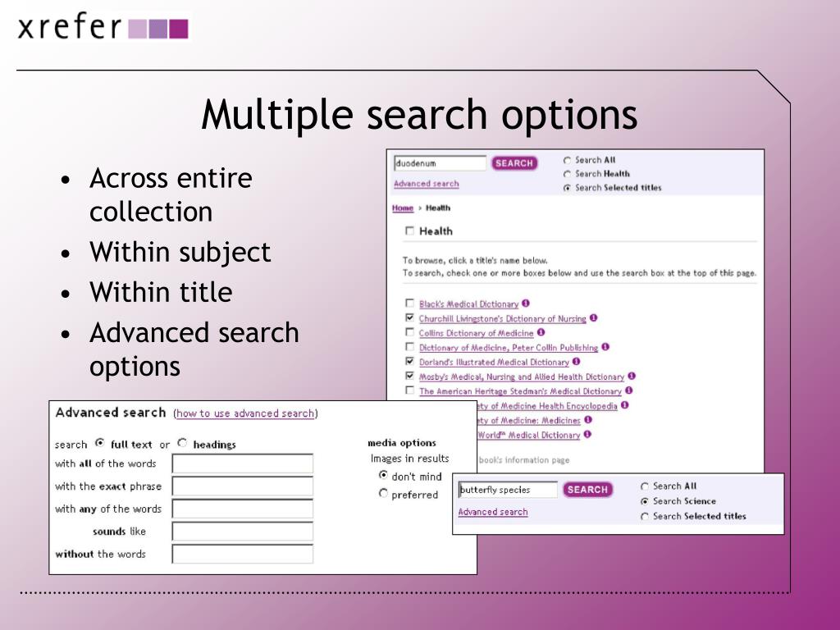Check American Heritage Stedman's Medical Dictionary checkbox

coord(410,390)
